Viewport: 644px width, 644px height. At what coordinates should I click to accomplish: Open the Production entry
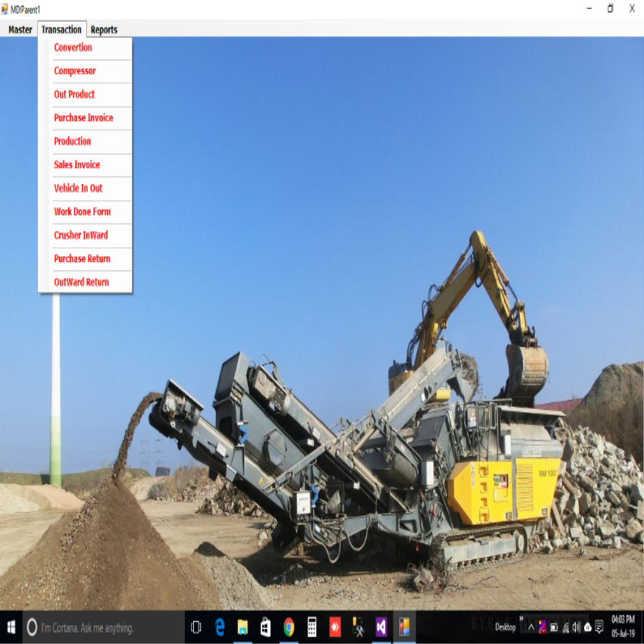[72, 142]
